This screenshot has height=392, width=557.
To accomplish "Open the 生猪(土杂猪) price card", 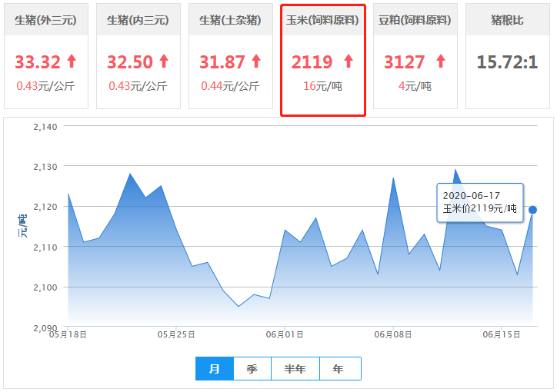I will click(231, 20).
